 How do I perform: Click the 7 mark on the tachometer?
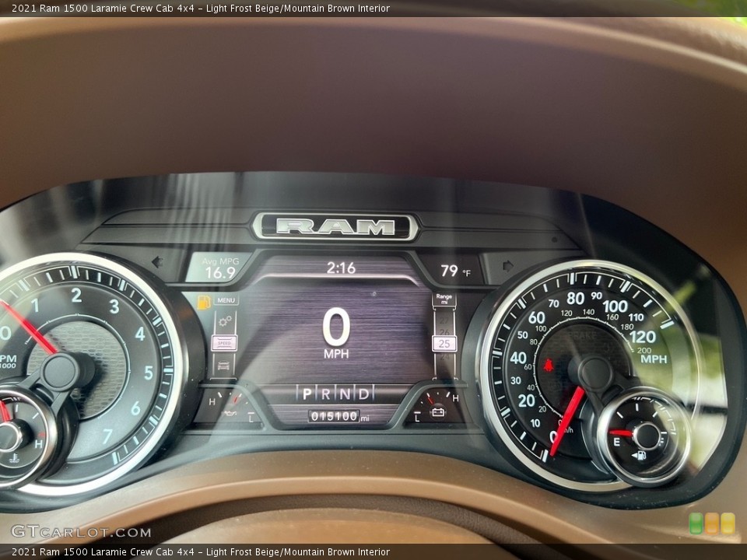pyautogui.click(x=107, y=436)
